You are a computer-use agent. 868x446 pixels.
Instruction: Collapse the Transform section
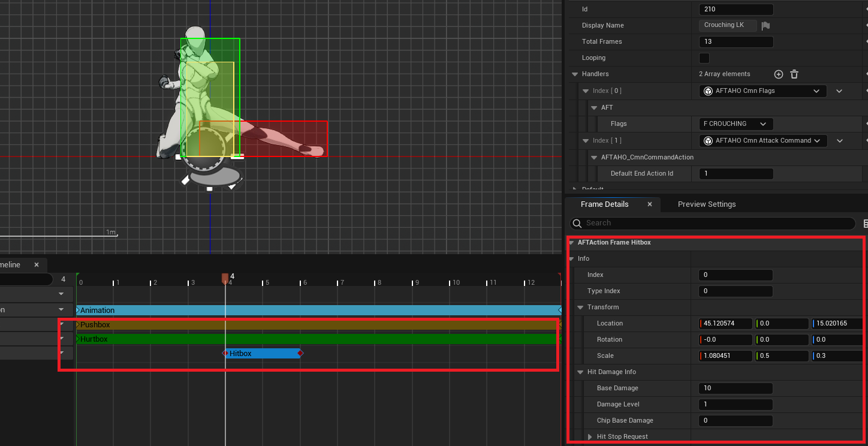[579, 307]
